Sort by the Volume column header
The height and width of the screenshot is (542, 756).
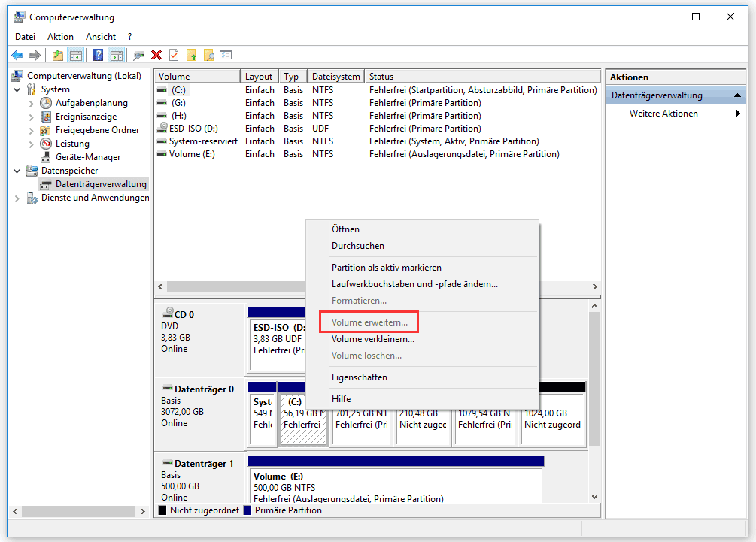click(197, 77)
